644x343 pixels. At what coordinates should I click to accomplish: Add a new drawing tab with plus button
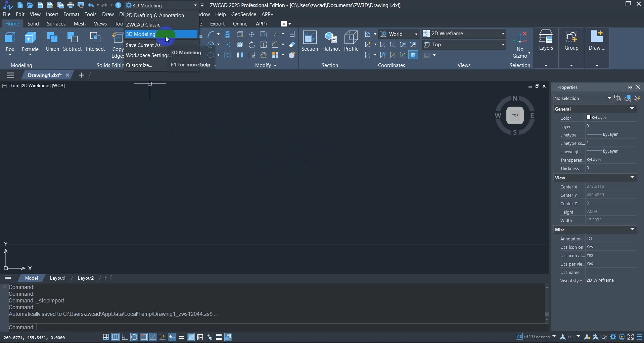pyautogui.click(x=81, y=75)
